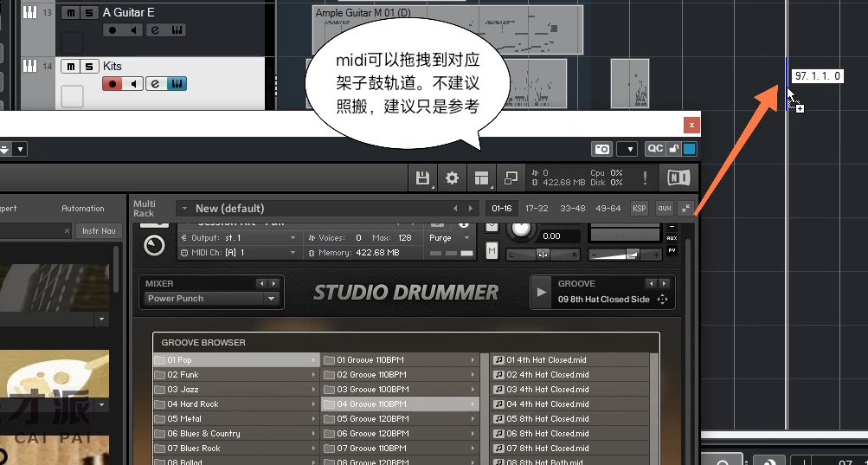
Task: Mute the A Guitar E track
Action: click(x=70, y=12)
